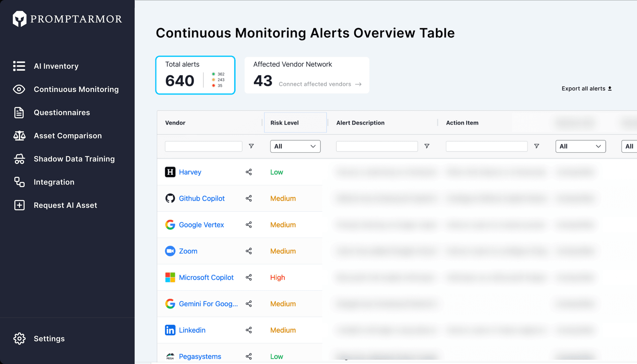Select the Affected Vendor Network card
This screenshot has width=637, height=364.
pyautogui.click(x=307, y=75)
